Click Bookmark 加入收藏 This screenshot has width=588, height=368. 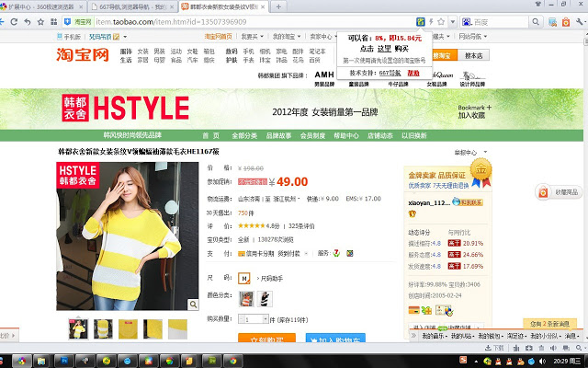(474, 111)
